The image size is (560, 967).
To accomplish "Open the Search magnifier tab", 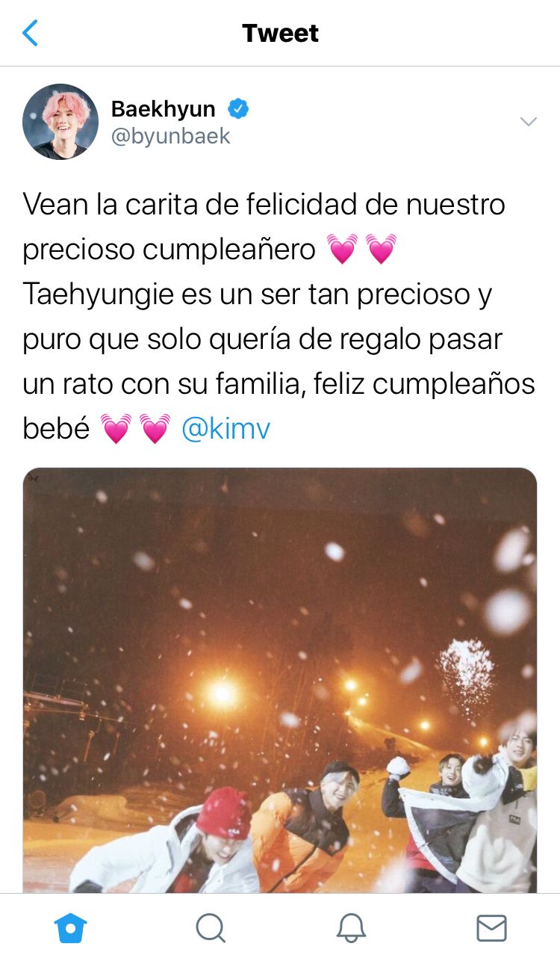I will (x=211, y=928).
